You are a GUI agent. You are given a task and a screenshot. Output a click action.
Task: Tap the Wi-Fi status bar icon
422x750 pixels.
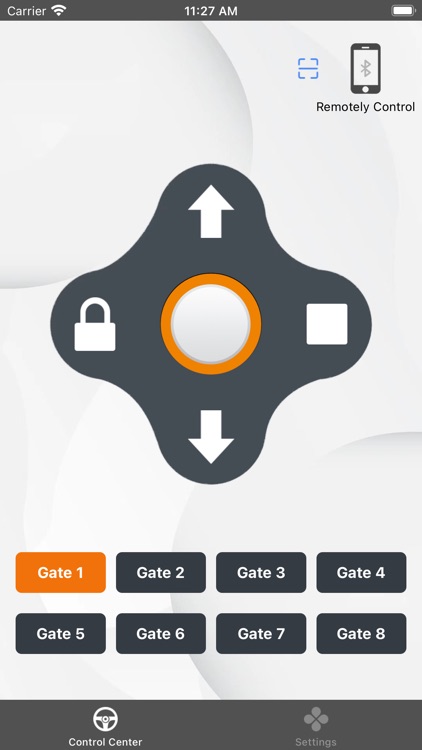[59, 10]
